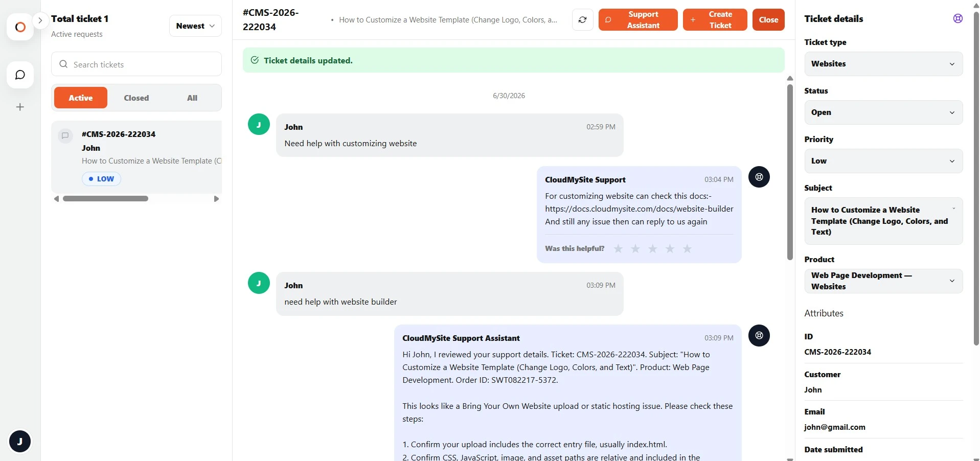
Task: Click the plus icon in left sidebar
Action: 20,107
